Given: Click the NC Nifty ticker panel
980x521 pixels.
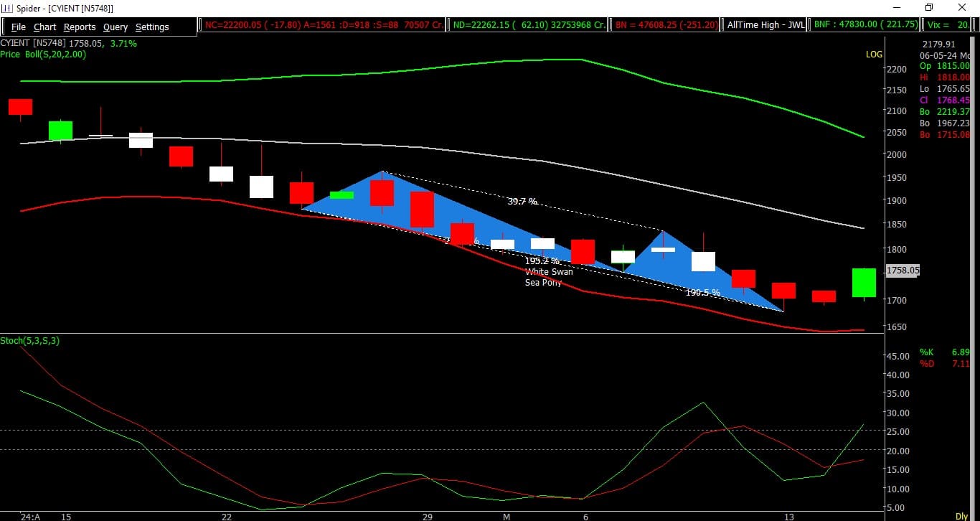Looking at the screenshot, I should click(x=324, y=24).
